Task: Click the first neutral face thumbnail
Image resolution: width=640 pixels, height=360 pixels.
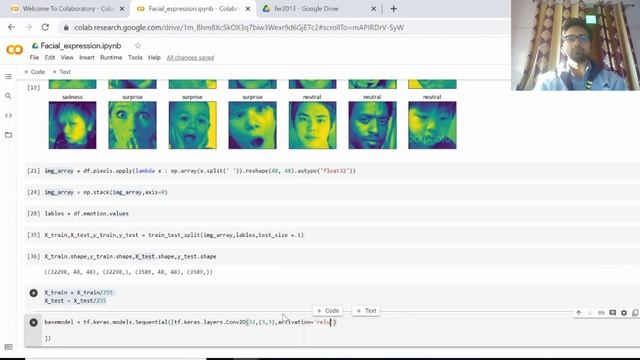Action: coord(312,125)
